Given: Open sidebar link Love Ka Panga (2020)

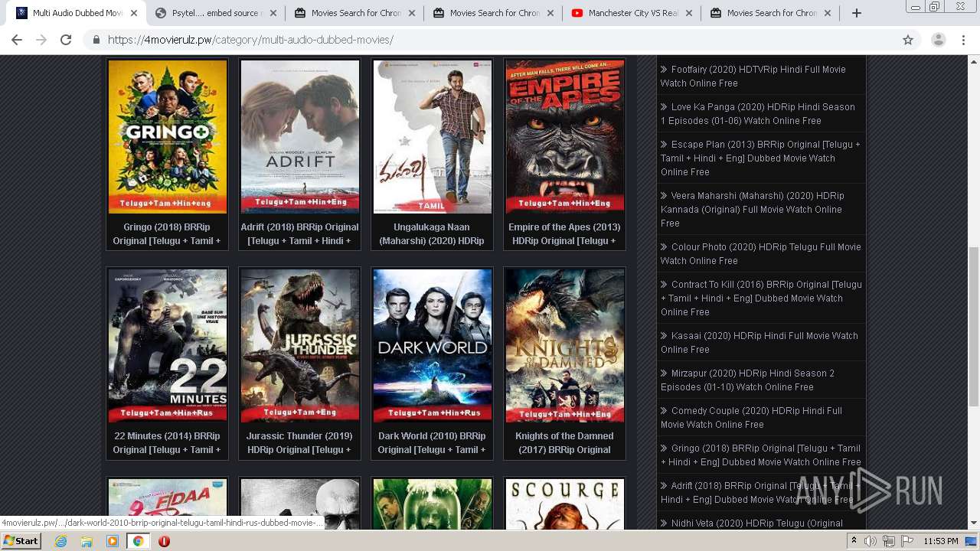Looking at the screenshot, I should [758, 113].
